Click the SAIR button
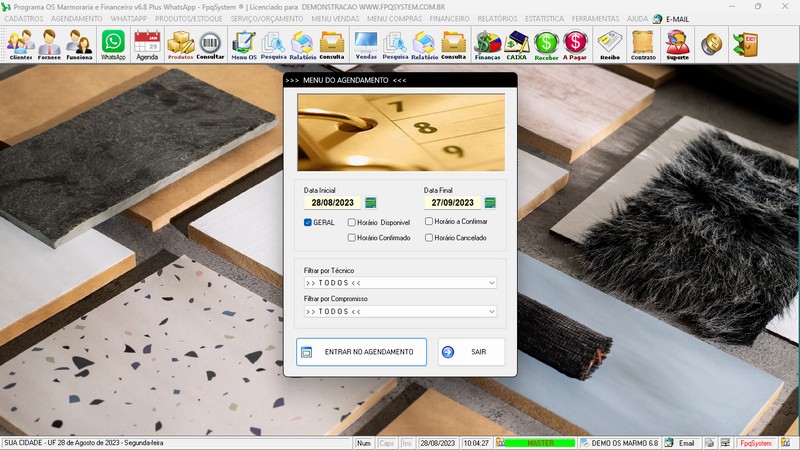 point(471,352)
